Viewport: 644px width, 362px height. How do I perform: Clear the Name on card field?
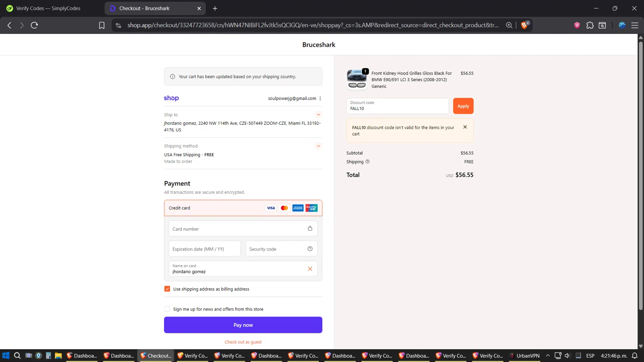pos(310,269)
